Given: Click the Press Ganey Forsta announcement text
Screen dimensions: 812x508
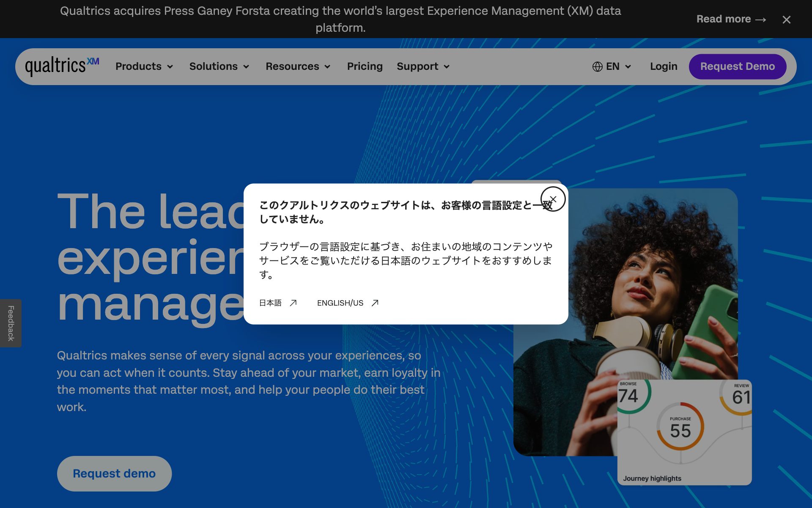Looking at the screenshot, I should (x=340, y=19).
